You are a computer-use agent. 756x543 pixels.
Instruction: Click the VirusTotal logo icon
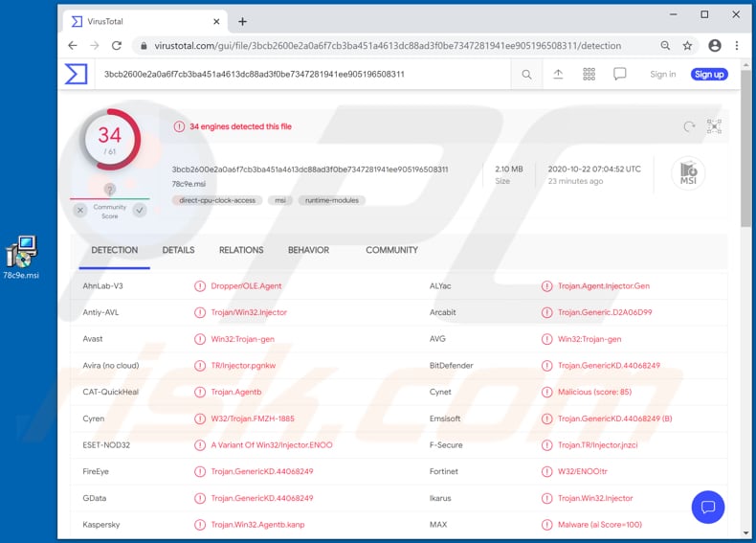pos(77,75)
